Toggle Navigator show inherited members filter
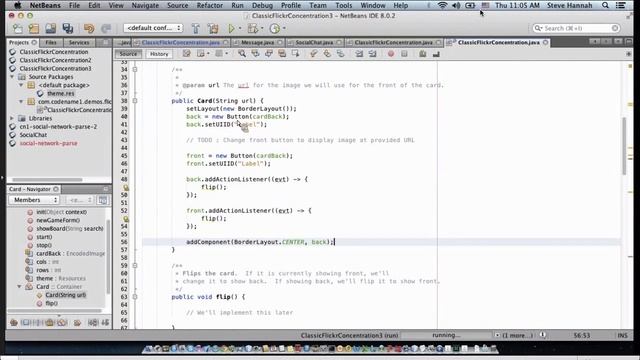This screenshot has width=640, height=360. (14, 322)
